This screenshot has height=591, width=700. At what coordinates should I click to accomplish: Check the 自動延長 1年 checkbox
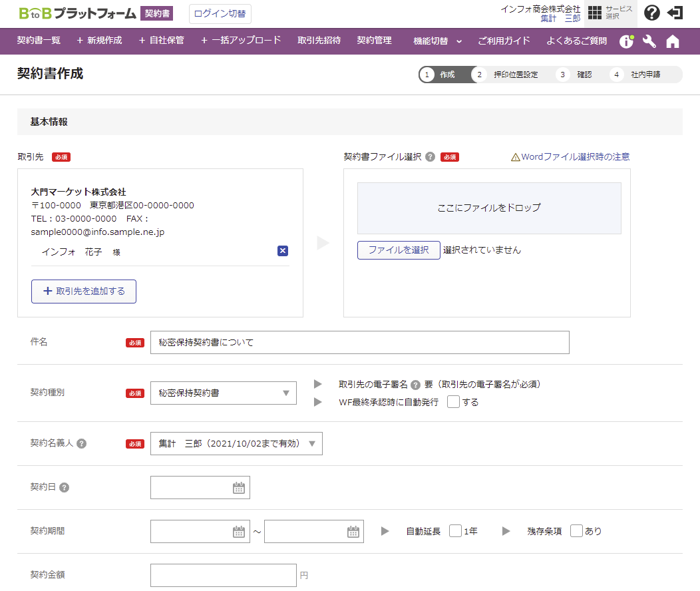455,531
